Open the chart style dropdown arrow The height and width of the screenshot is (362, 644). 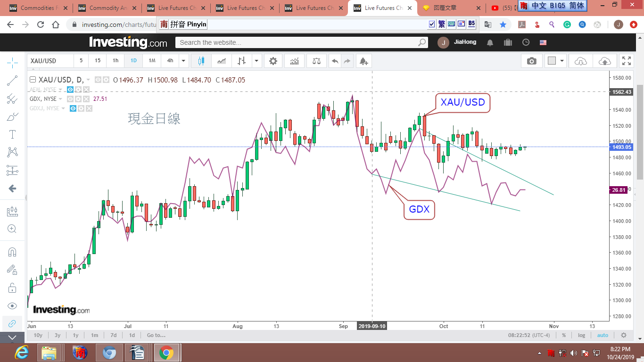(x=256, y=61)
